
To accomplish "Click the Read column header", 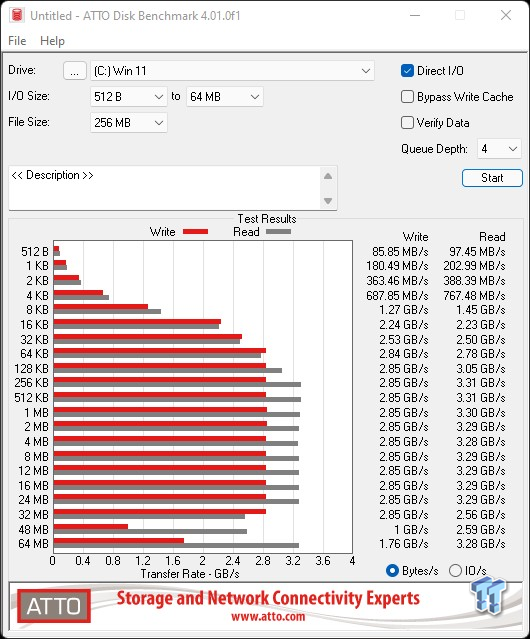I will [492, 237].
